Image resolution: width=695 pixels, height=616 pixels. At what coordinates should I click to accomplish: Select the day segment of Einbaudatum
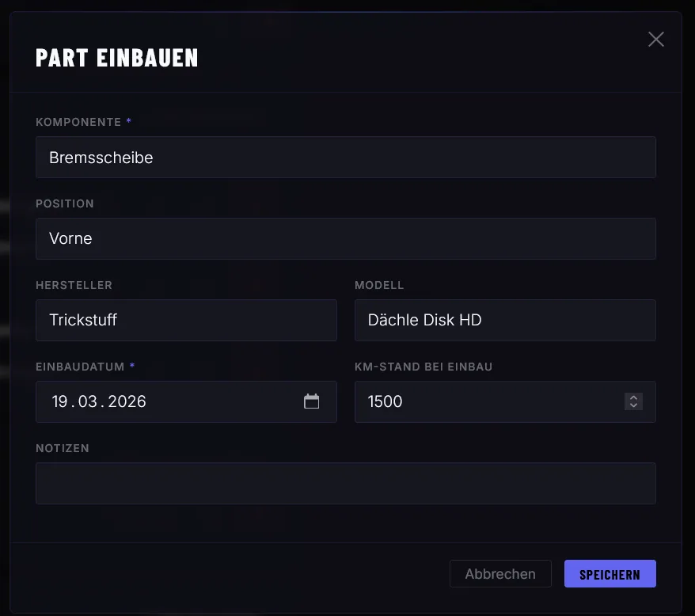(x=60, y=401)
